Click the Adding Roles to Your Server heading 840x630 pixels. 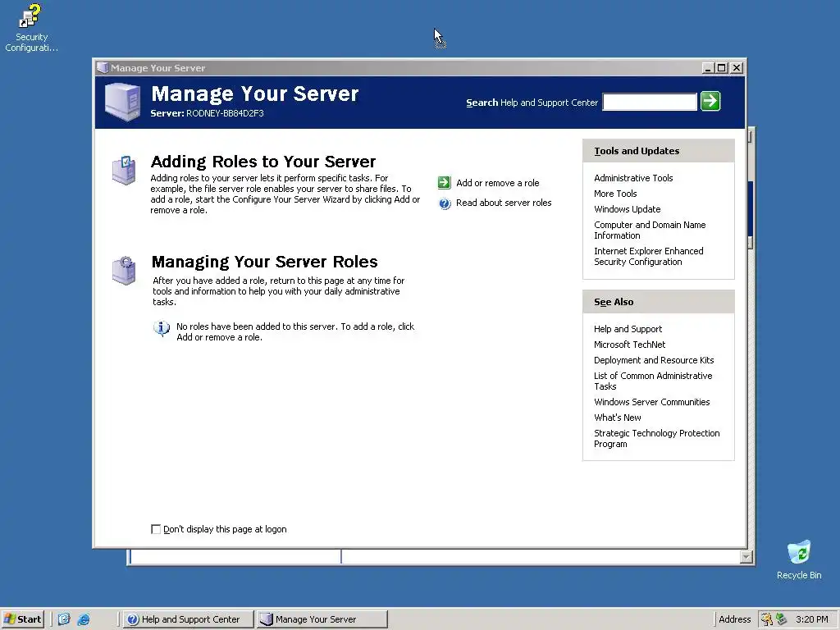coord(263,162)
